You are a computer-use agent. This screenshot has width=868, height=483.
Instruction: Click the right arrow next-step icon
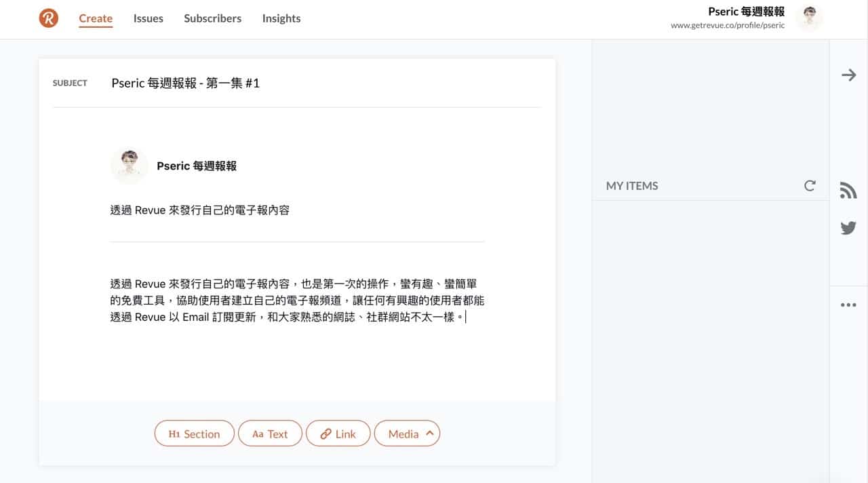[848, 75]
